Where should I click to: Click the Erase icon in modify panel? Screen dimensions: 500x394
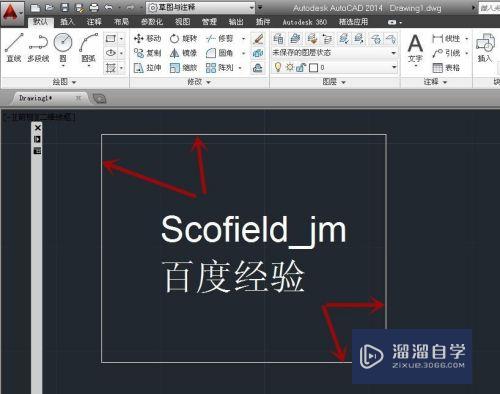click(x=258, y=39)
